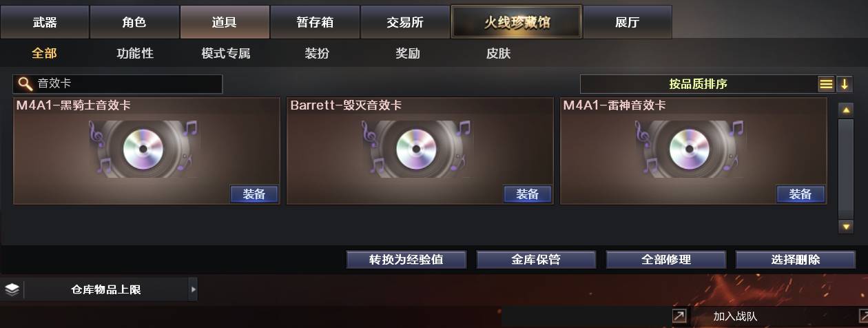Open the 火线珍藏馆 tab
This screenshot has height=328, width=868.
coord(517,22)
